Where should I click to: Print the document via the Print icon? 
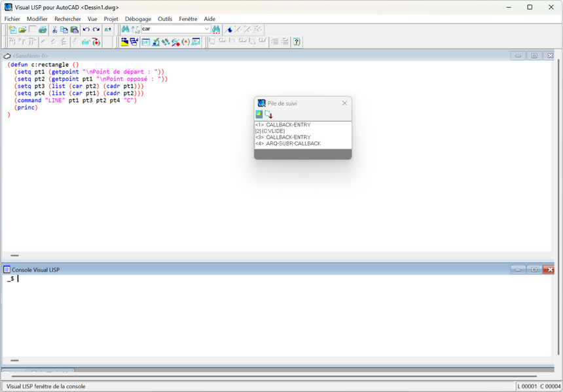coord(43,29)
